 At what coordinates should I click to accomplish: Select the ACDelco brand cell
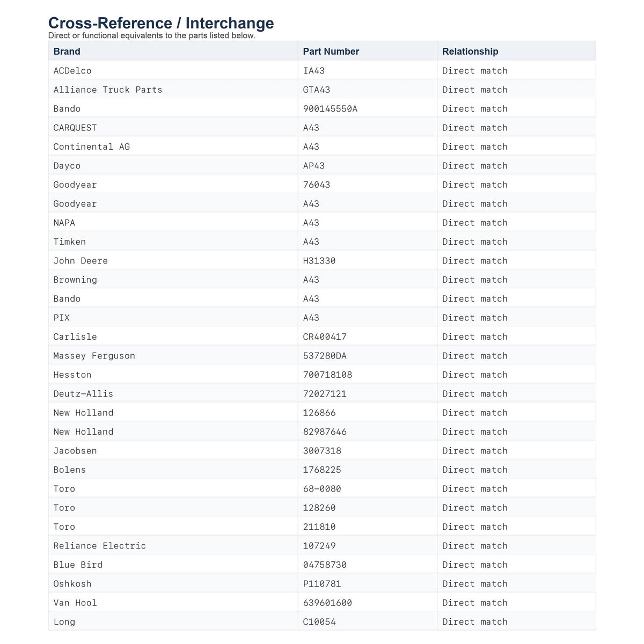[x=173, y=70]
